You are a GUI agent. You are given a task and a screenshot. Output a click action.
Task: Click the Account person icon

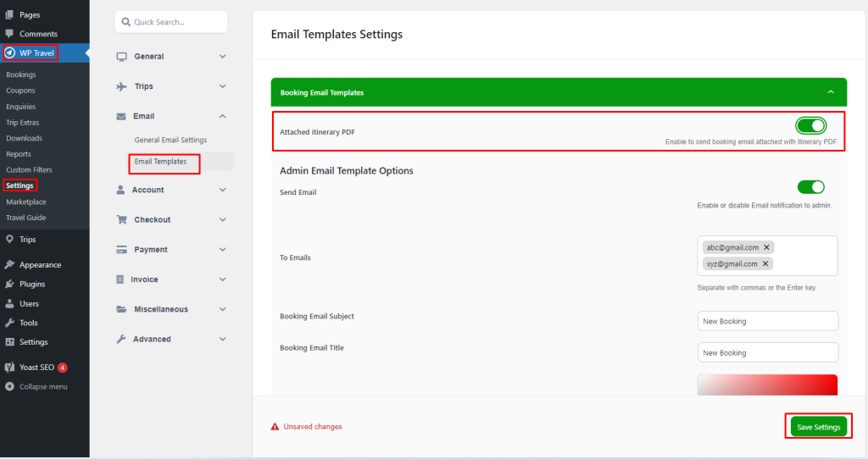(x=120, y=190)
